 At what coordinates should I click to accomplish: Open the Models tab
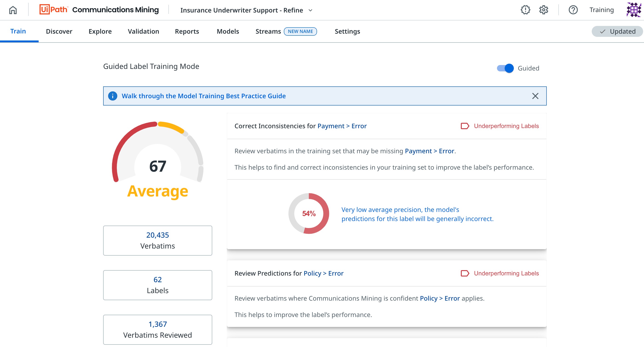(x=228, y=31)
